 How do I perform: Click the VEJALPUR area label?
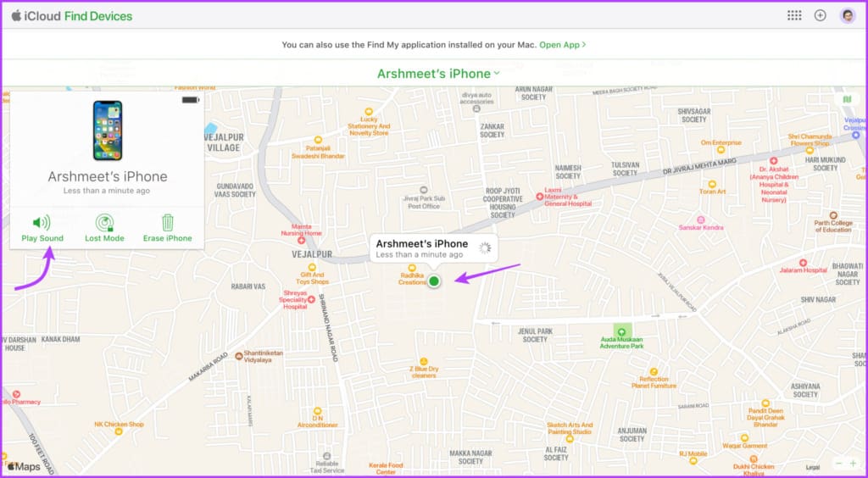(312, 254)
